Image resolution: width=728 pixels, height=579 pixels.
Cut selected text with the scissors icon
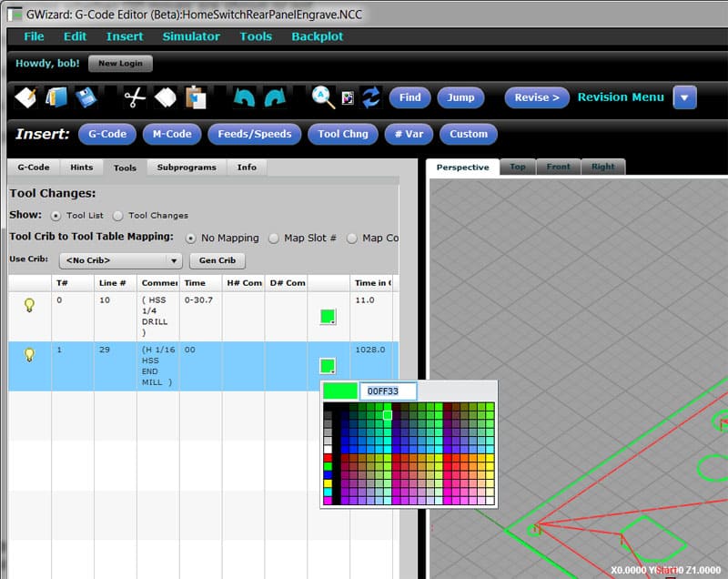tap(134, 98)
